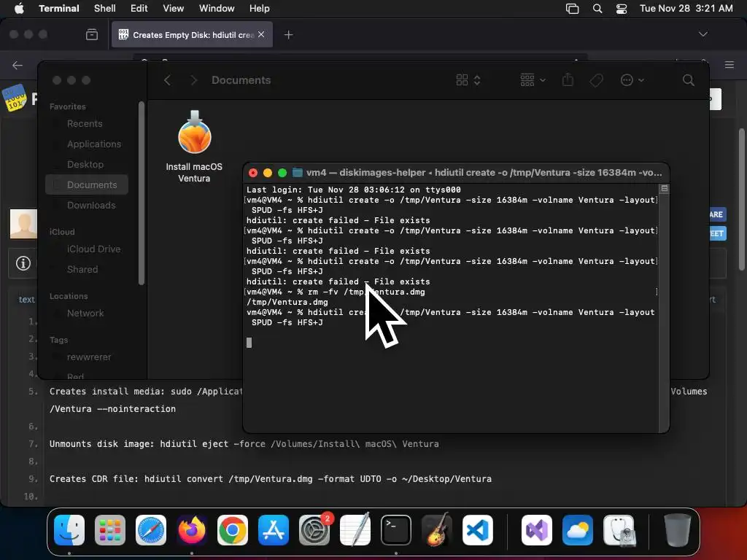Viewport: 747px width, 560px height.
Task: Open Control Center in menu bar
Action: [622, 8]
